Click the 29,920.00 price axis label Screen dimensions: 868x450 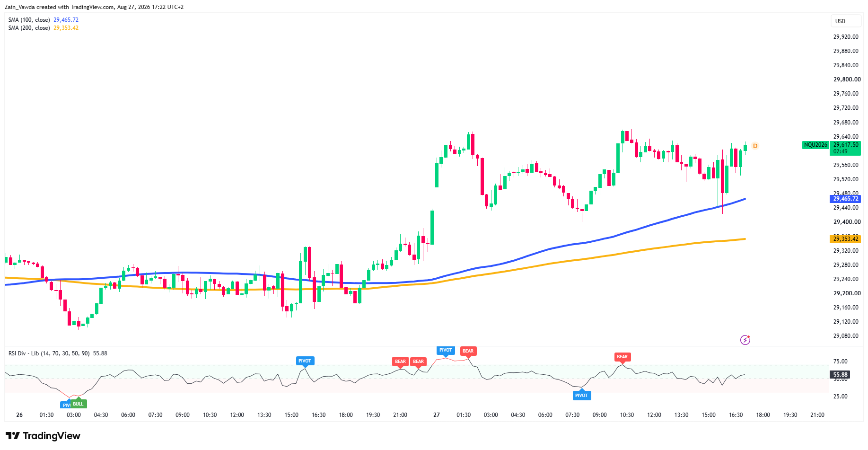(846, 37)
